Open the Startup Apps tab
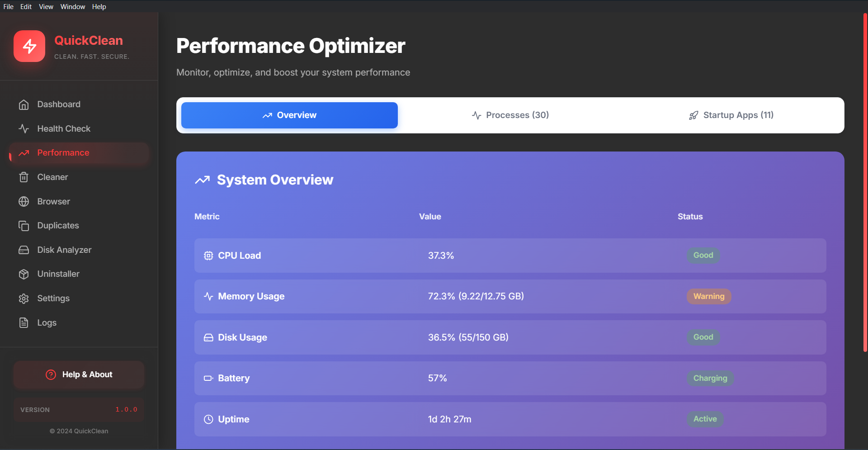The image size is (868, 450). pyautogui.click(x=731, y=115)
